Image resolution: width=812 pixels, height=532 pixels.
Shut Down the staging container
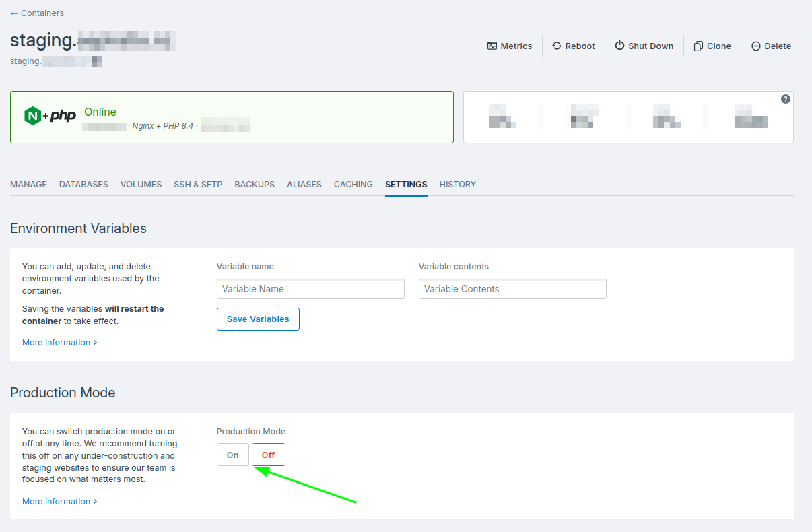[x=644, y=46]
